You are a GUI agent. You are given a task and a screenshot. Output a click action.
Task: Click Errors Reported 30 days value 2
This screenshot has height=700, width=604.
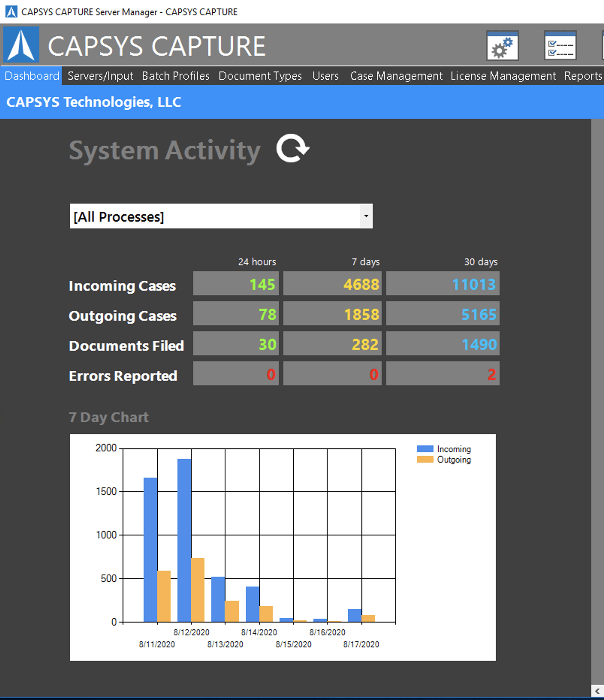(442, 374)
